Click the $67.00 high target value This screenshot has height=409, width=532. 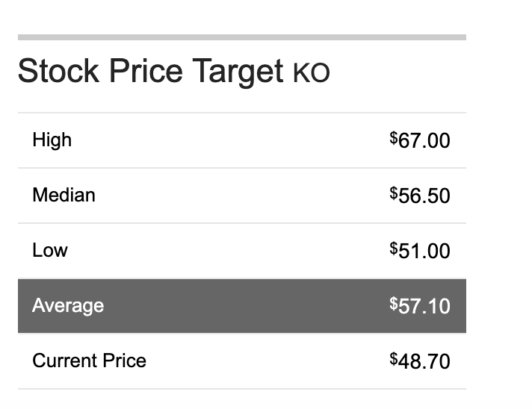tap(420, 140)
